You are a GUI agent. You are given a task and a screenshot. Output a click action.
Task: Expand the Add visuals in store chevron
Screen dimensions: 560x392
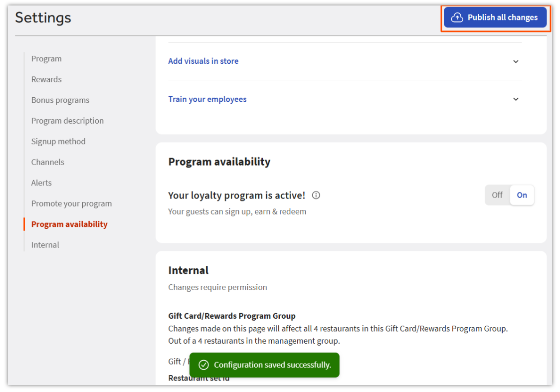516,61
